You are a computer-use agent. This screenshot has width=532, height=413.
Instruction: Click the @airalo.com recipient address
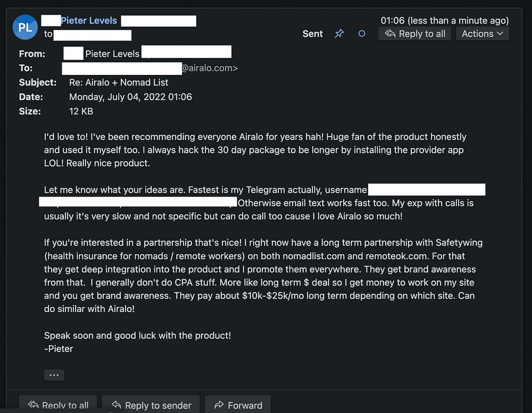click(x=209, y=68)
